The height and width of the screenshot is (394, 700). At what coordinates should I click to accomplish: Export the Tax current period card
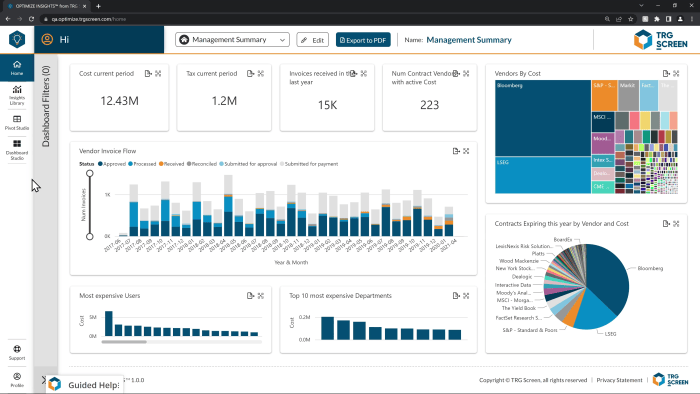[x=250, y=74]
